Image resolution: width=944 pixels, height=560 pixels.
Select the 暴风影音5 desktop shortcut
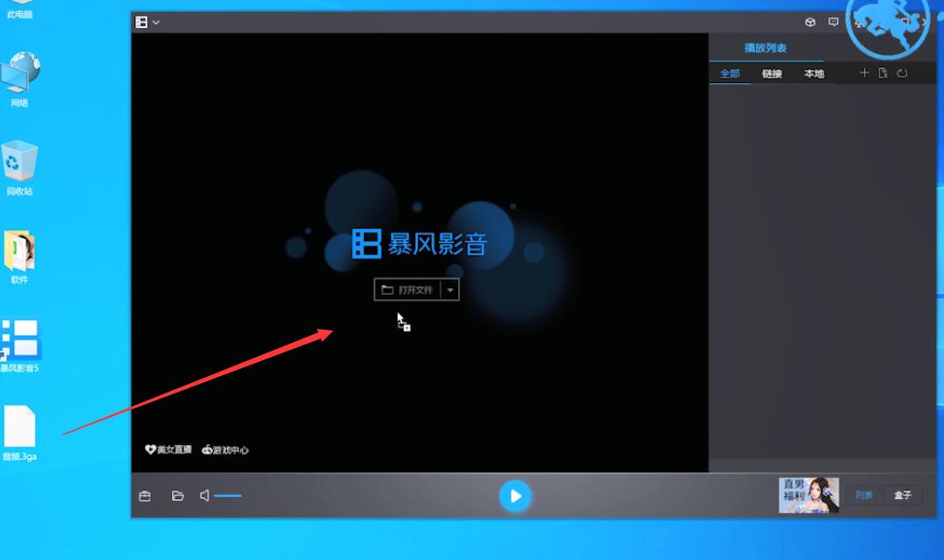pyautogui.click(x=20, y=345)
